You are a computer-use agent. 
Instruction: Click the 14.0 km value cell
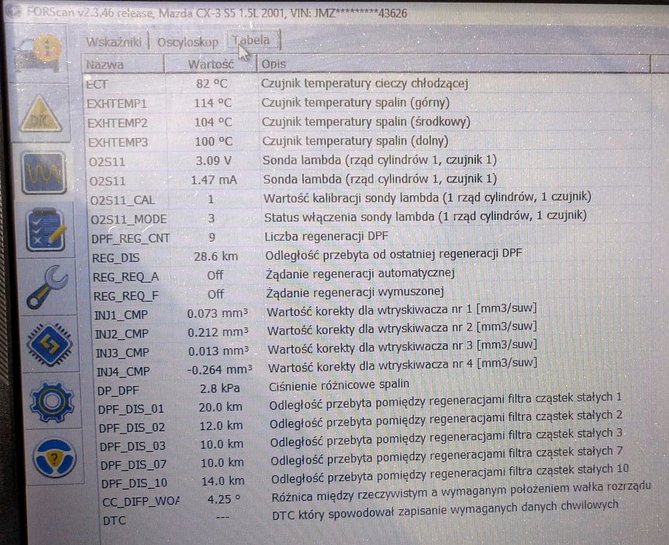[x=223, y=481]
